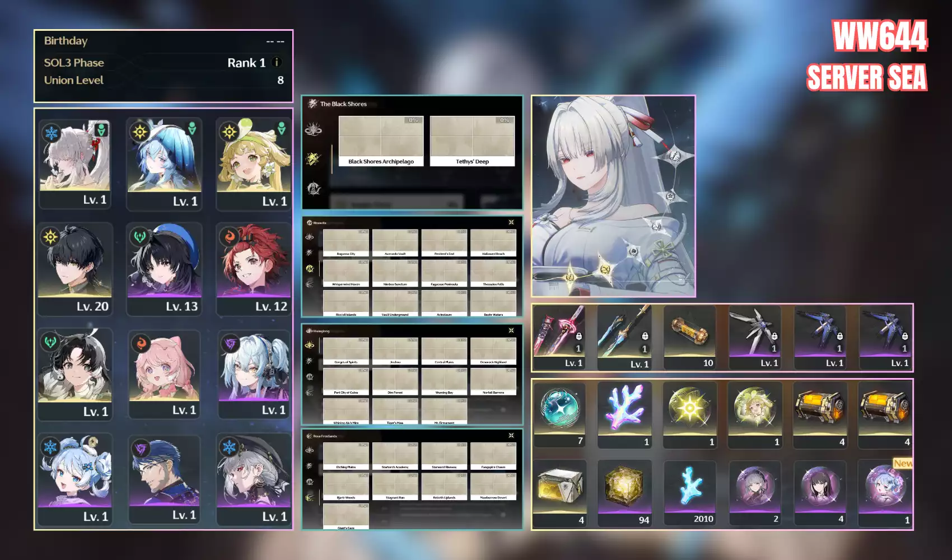Image resolution: width=952 pixels, height=560 pixels.
Task: Select the golden cube item with count 94
Action: [x=624, y=493]
